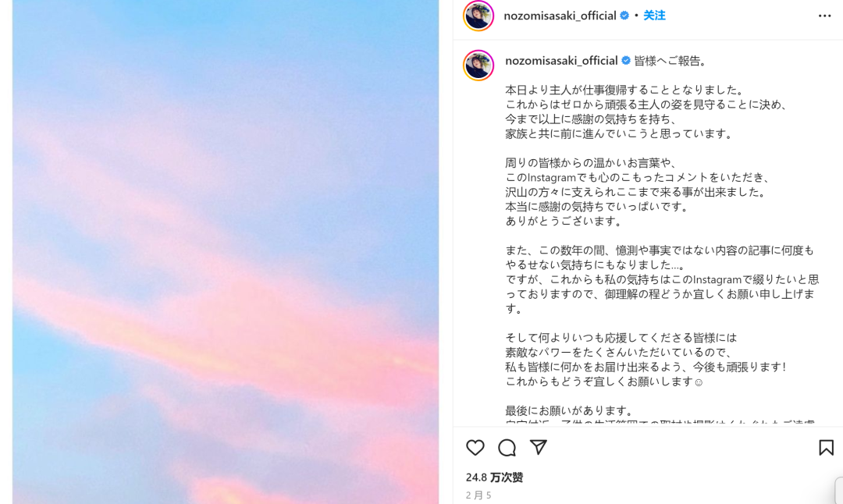Open more options three-dot menu
Viewport: 843px width, 504px height.
(825, 16)
